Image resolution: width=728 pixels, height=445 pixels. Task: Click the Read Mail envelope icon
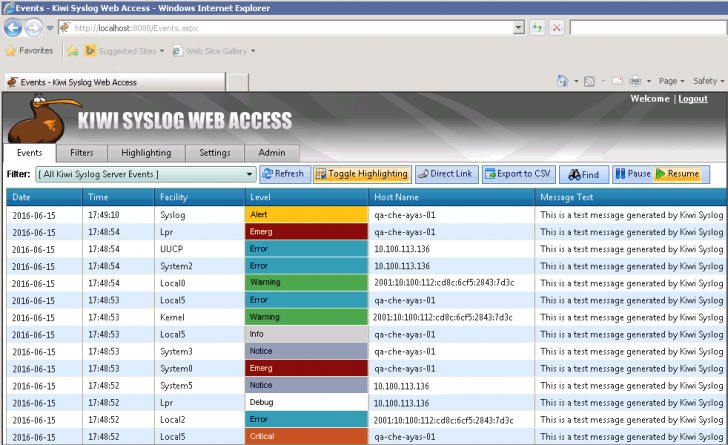617,81
